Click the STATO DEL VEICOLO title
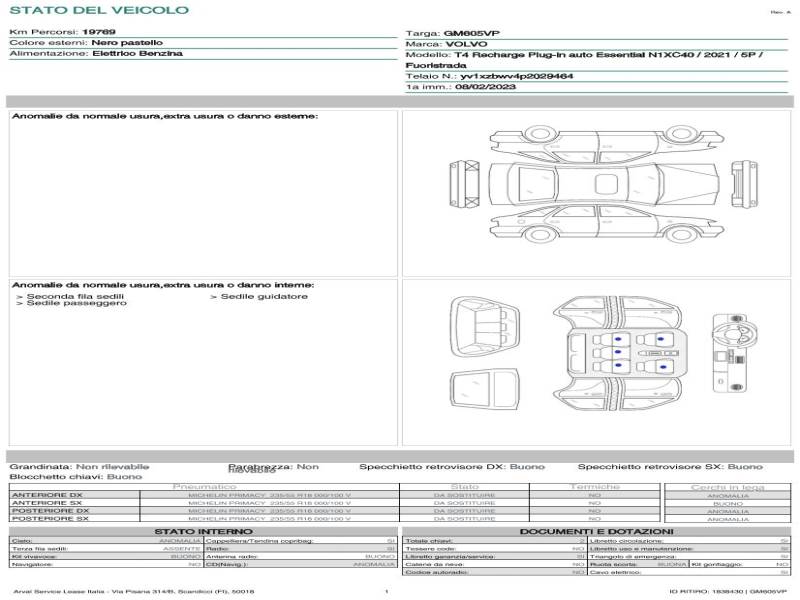Image resolution: width=800 pixels, height=600 pixels. 99,10
